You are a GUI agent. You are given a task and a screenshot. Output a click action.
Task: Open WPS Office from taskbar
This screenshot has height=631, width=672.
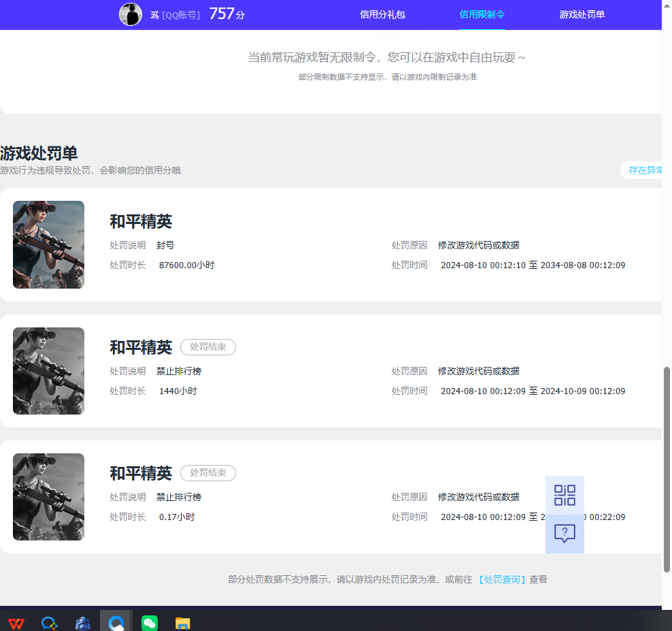click(16, 623)
